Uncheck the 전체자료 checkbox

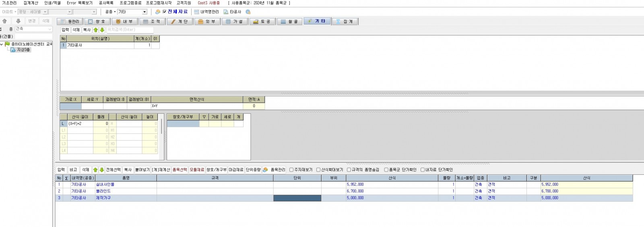[164, 12]
